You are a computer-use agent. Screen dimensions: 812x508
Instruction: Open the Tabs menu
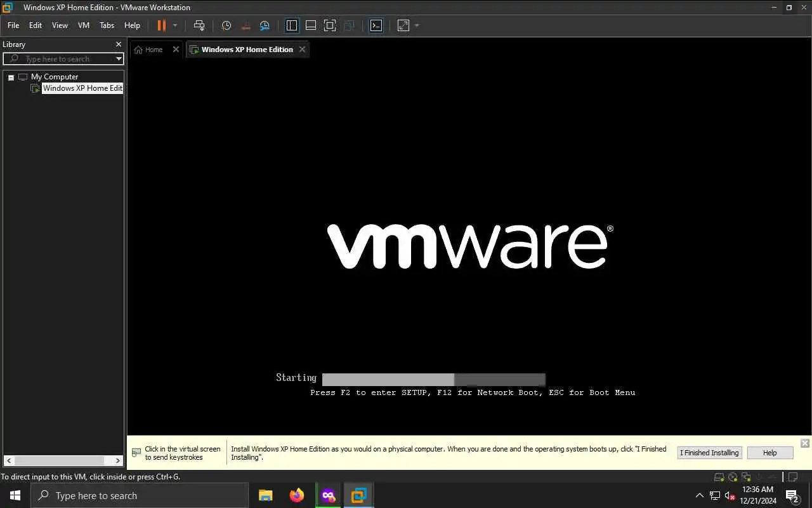[x=107, y=25]
